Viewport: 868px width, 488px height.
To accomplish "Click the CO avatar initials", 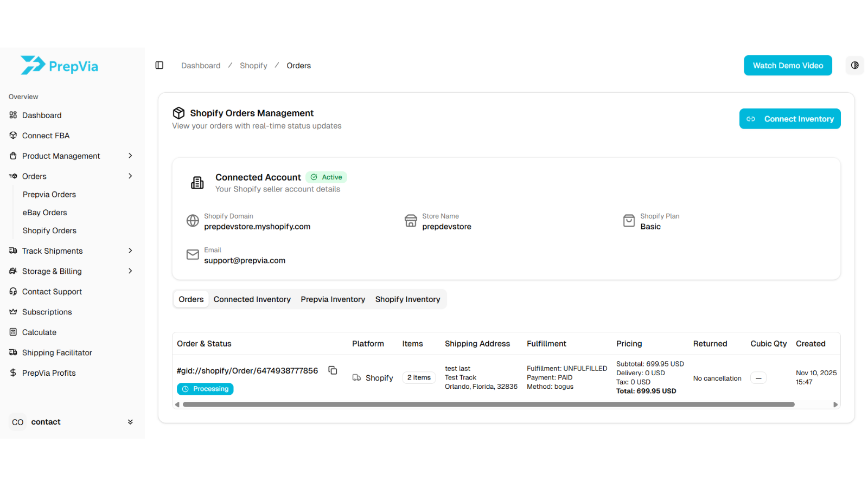I will point(18,422).
